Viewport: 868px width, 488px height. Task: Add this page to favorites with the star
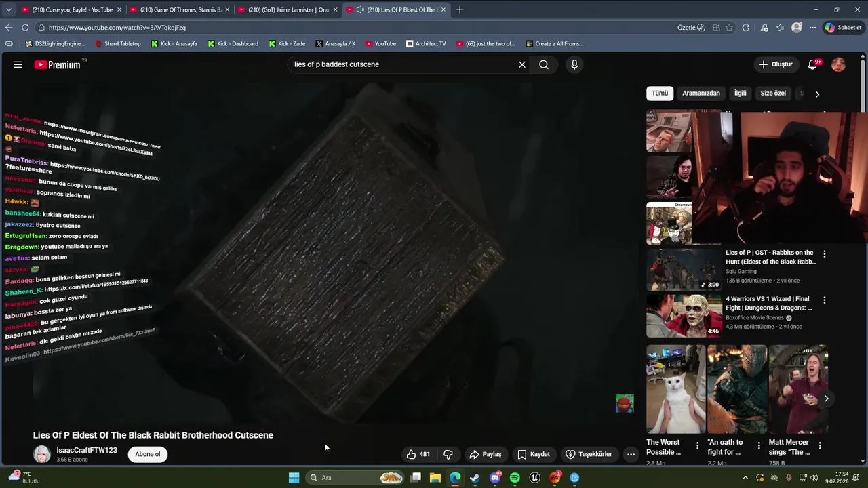730,28
